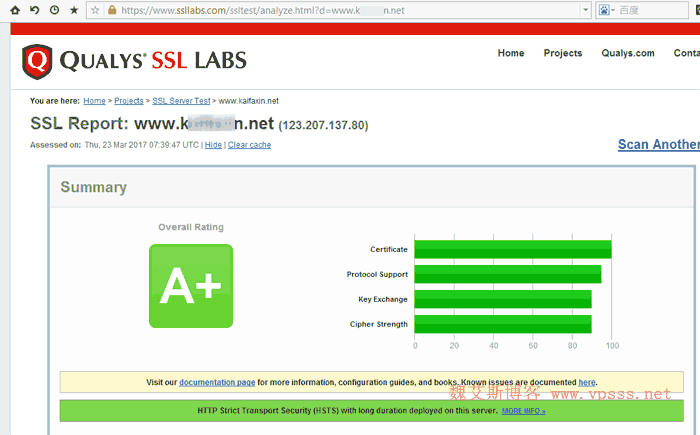Click the Qualys shield logo
The height and width of the screenshot is (435, 700).
38,61
